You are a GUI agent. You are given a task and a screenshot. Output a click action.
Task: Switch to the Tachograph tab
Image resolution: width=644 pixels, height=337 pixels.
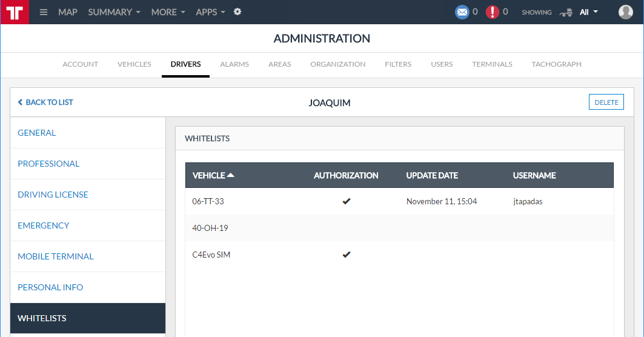click(556, 64)
